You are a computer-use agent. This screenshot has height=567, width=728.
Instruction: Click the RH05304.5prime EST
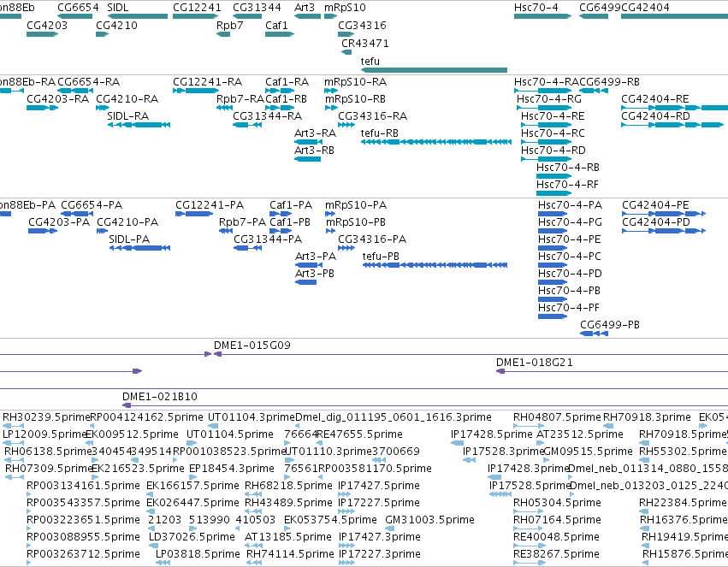click(x=528, y=511)
